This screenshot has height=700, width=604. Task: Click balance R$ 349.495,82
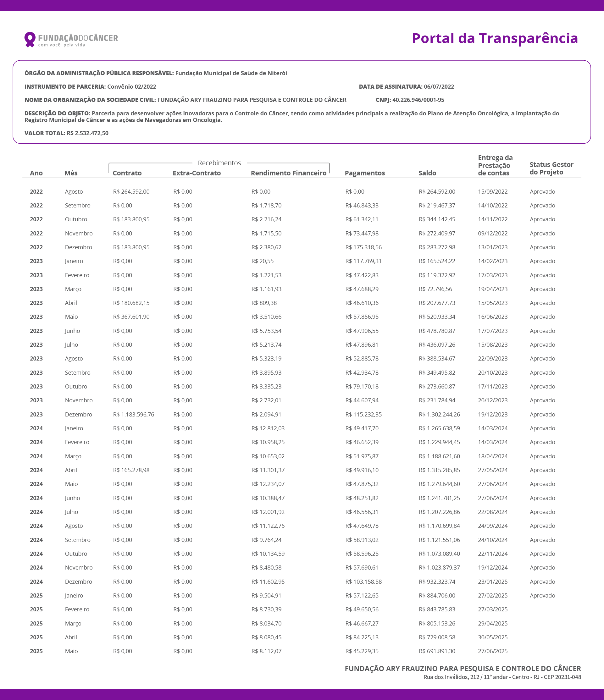(437, 373)
